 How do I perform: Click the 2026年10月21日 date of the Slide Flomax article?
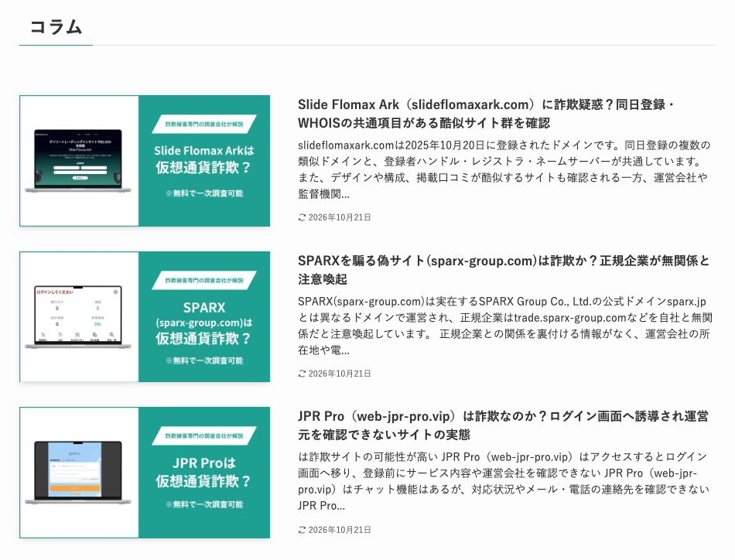point(340,217)
